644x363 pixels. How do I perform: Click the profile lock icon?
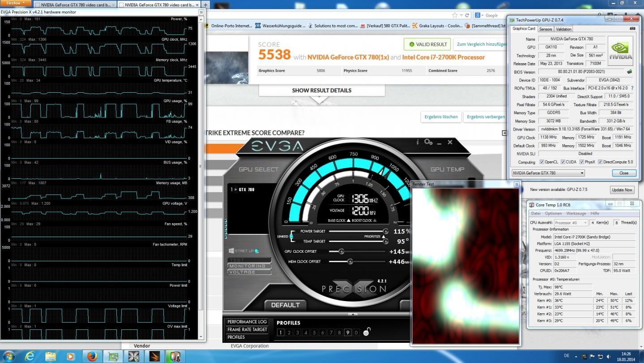coord(367,332)
